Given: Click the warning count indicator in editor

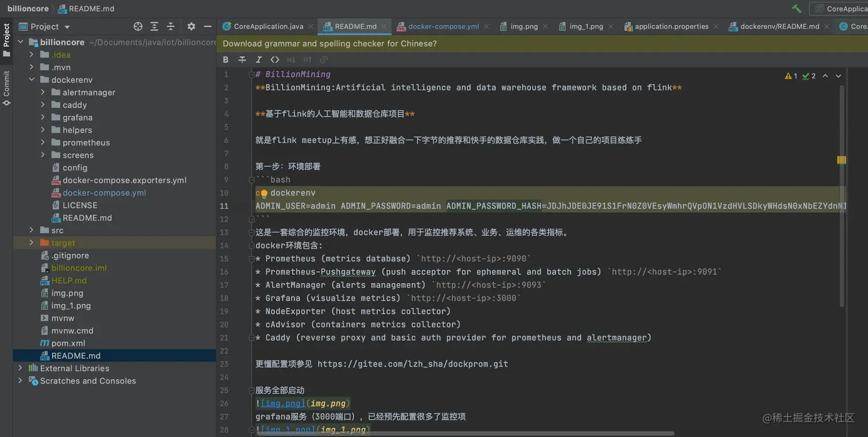Looking at the screenshot, I should coord(791,76).
